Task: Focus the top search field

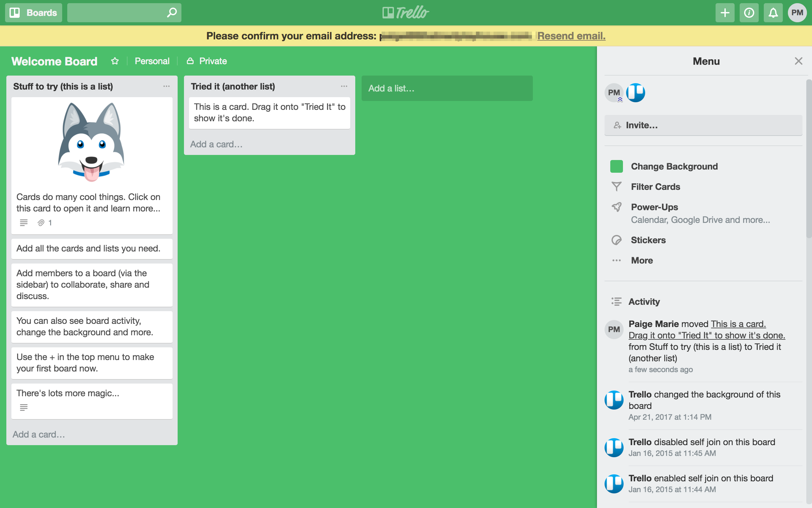Action: click(124, 13)
